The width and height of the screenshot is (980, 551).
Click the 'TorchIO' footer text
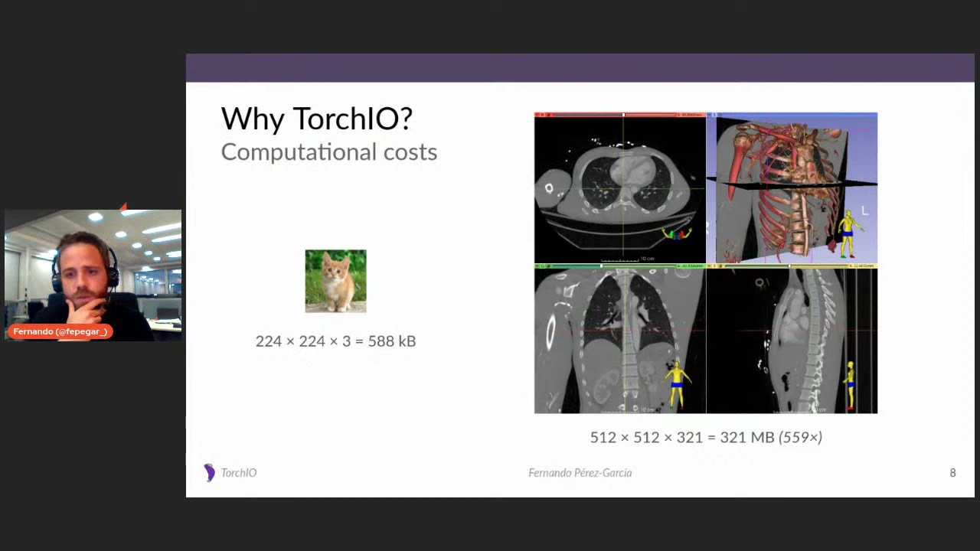(x=239, y=473)
